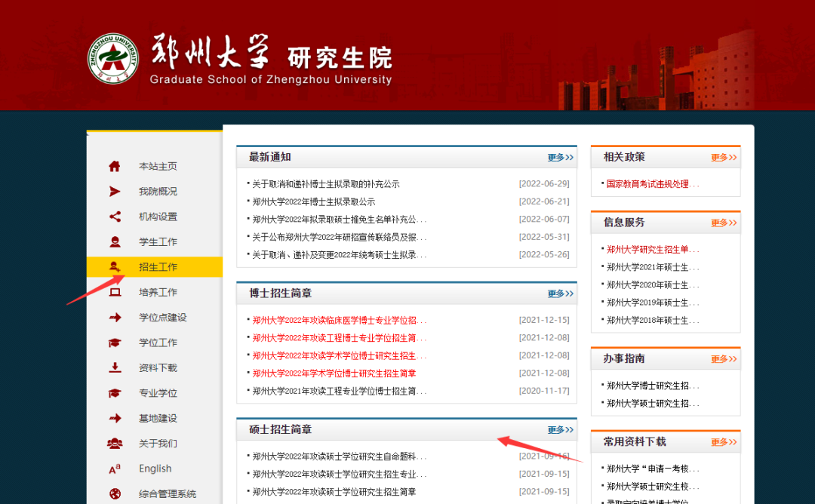Open red link 国家教育考试违规处理...
This screenshot has width=815, height=504.
[652, 184]
